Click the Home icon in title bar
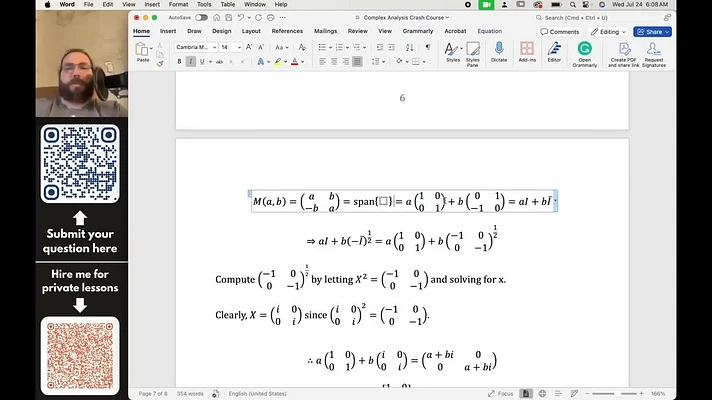712x400 pixels. coord(217,18)
